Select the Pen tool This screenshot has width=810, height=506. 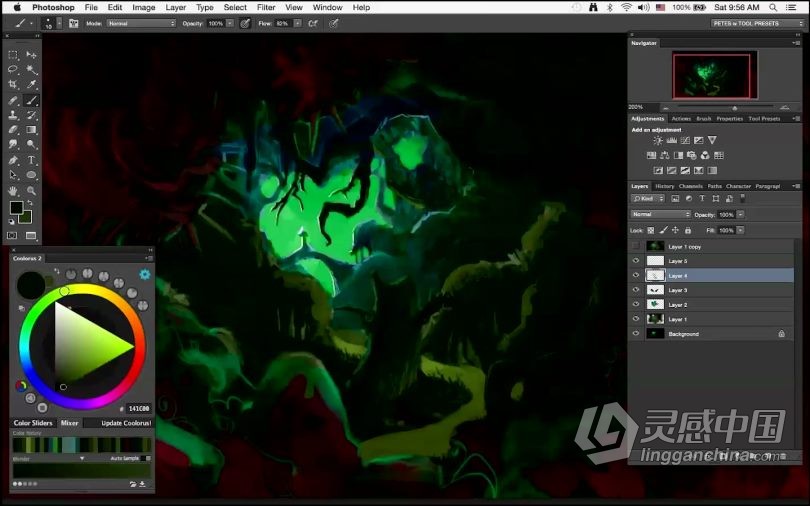[x=13, y=160]
